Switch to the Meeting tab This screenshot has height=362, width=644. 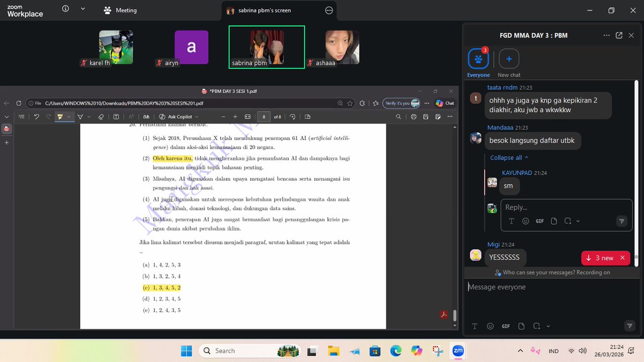coord(120,10)
